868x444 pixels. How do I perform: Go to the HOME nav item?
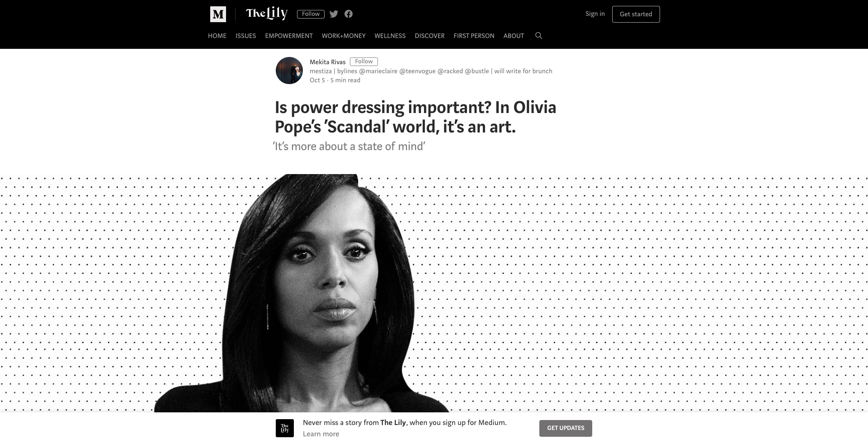(x=217, y=36)
